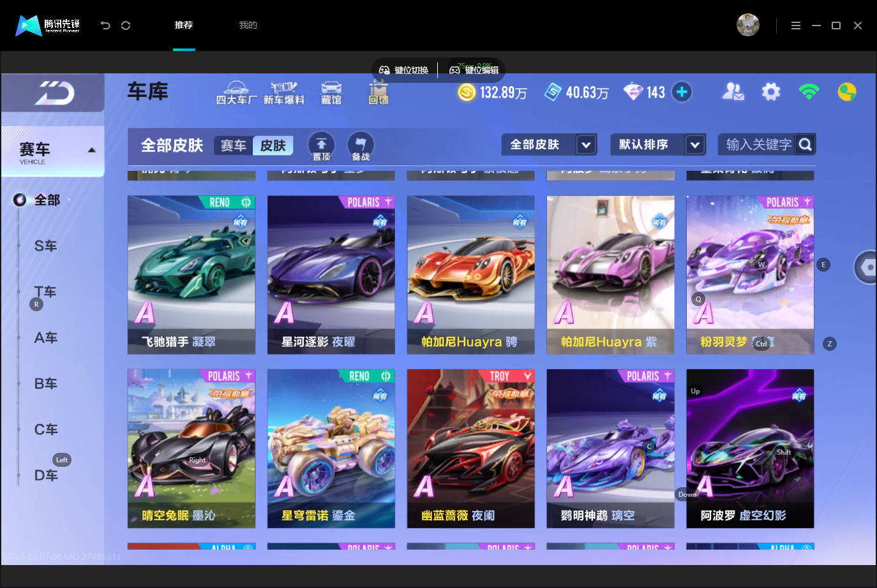Select 全部 in the vehicle sidebar
This screenshot has height=588, width=877.
point(47,200)
